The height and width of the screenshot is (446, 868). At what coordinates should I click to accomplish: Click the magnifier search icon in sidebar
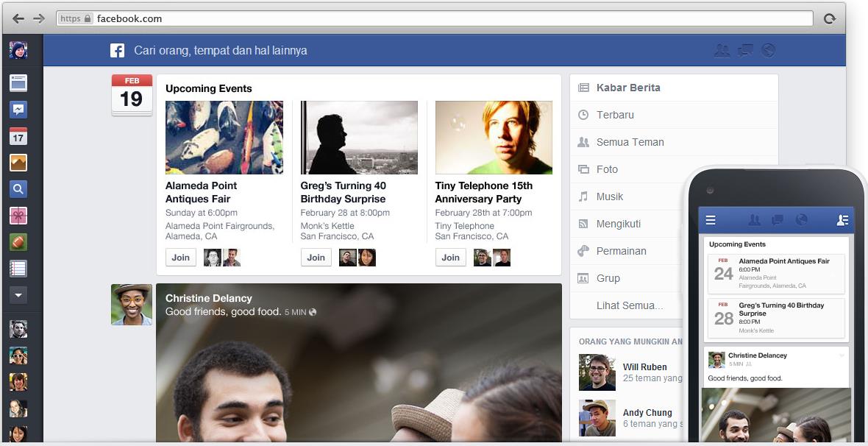18,189
